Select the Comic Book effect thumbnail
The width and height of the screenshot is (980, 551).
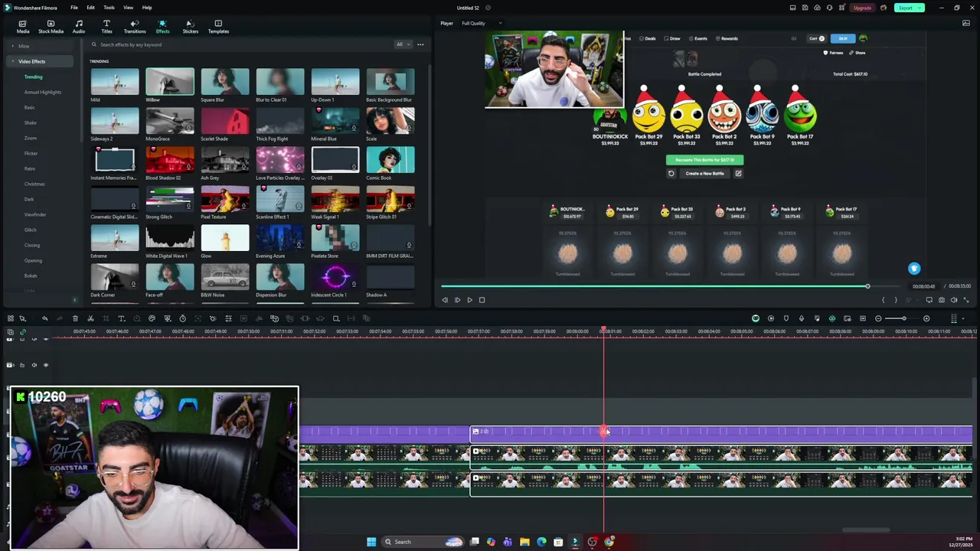[x=390, y=160]
